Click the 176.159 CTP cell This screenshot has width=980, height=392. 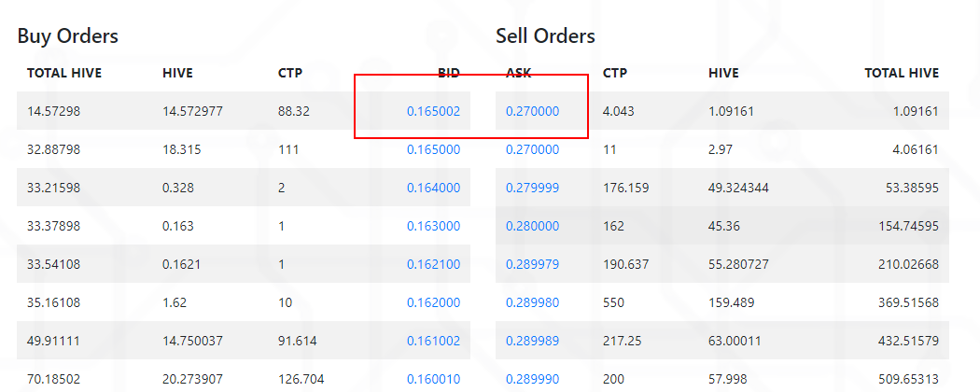[x=626, y=188]
